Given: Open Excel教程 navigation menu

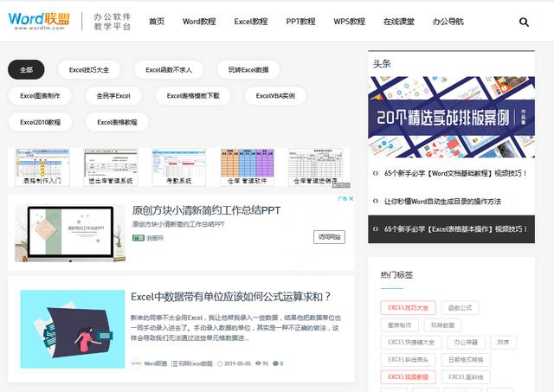Looking at the screenshot, I should tap(251, 22).
